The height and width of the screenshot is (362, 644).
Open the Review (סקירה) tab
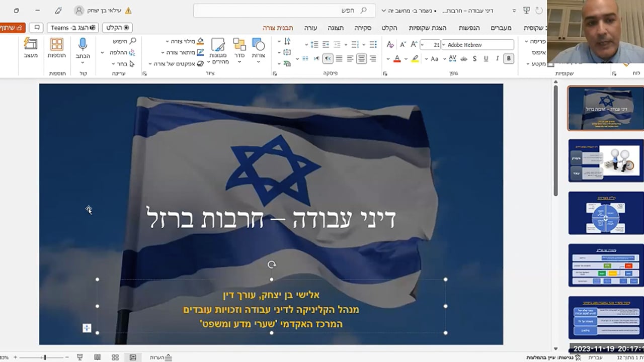coord(363,28)
